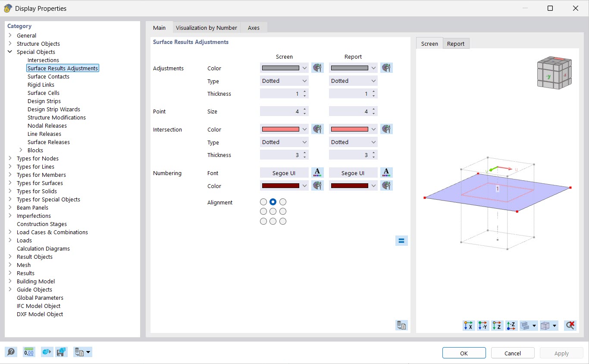Click the search help icon at bottom left

[11, 352]
